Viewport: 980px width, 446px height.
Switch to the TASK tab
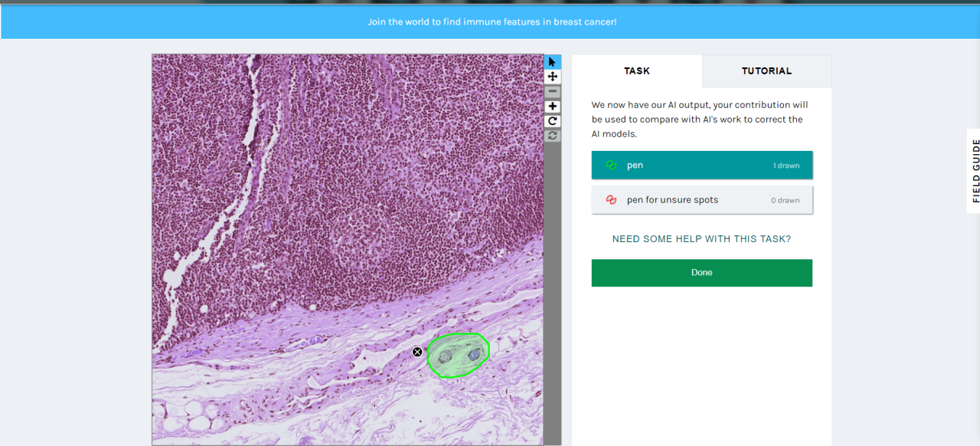pyautogui.click(x=637, y=71)
